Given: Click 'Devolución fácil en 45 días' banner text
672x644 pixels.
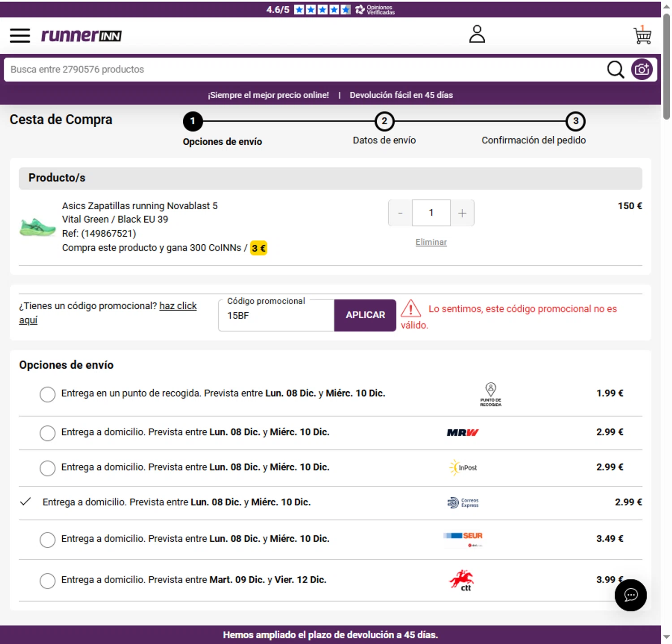Looking at the screenshot, I should [401, 95].
